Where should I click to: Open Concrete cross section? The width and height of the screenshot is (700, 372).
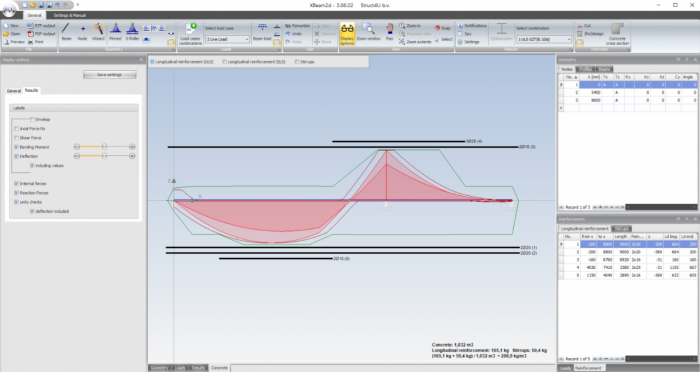[x=617, y=34]
